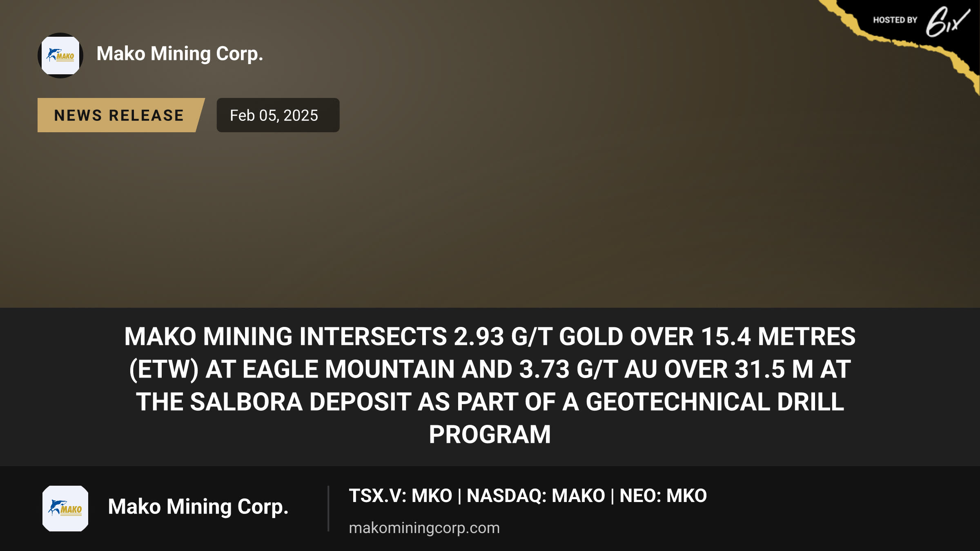Click the Mako logo in footer
Image resolution: width=980 pixels, height=551 pixels.
coord(65,509)
